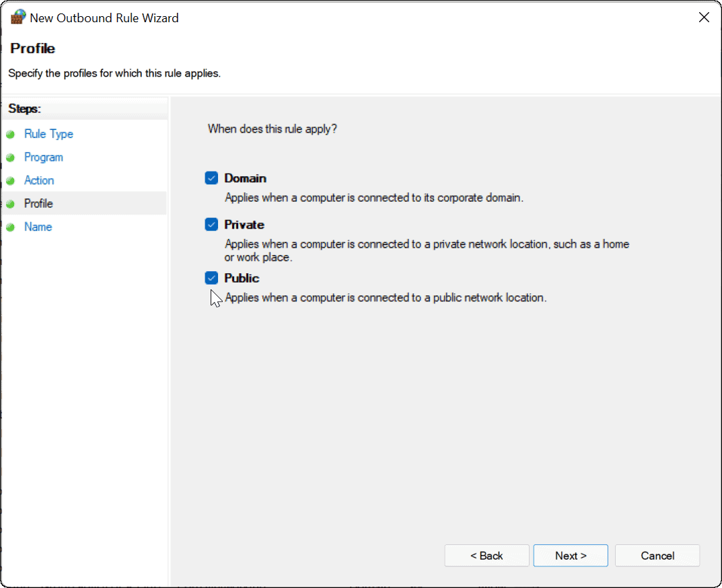The image size is (722, 588).
Task: Click the wizard icon in the title bar
Action: pyautogui.click(x=18, y=17)
